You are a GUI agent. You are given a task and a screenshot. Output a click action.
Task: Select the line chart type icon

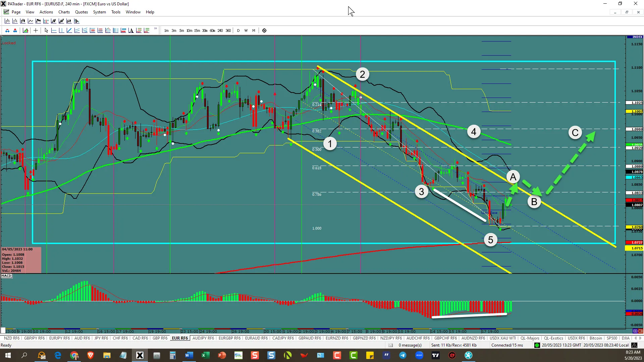(30, 21)
